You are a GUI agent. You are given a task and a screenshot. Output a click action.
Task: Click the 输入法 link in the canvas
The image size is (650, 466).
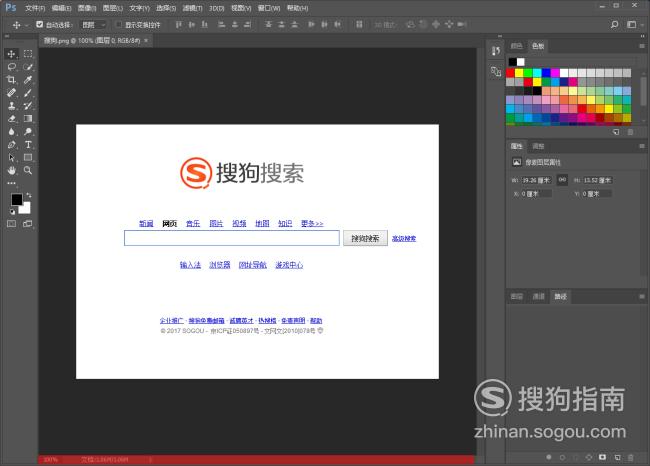190,265
